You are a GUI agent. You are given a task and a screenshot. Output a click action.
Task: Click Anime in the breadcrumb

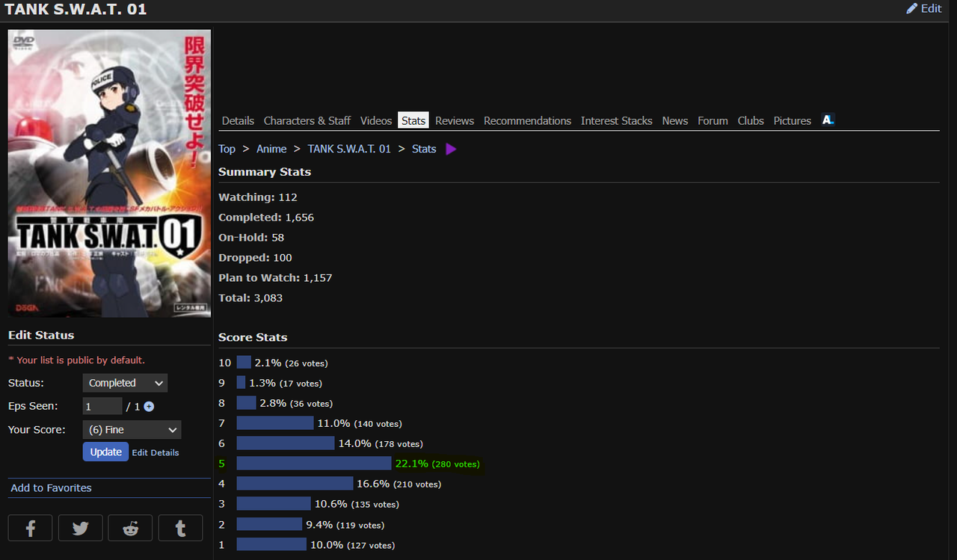[x=271, y=149]
